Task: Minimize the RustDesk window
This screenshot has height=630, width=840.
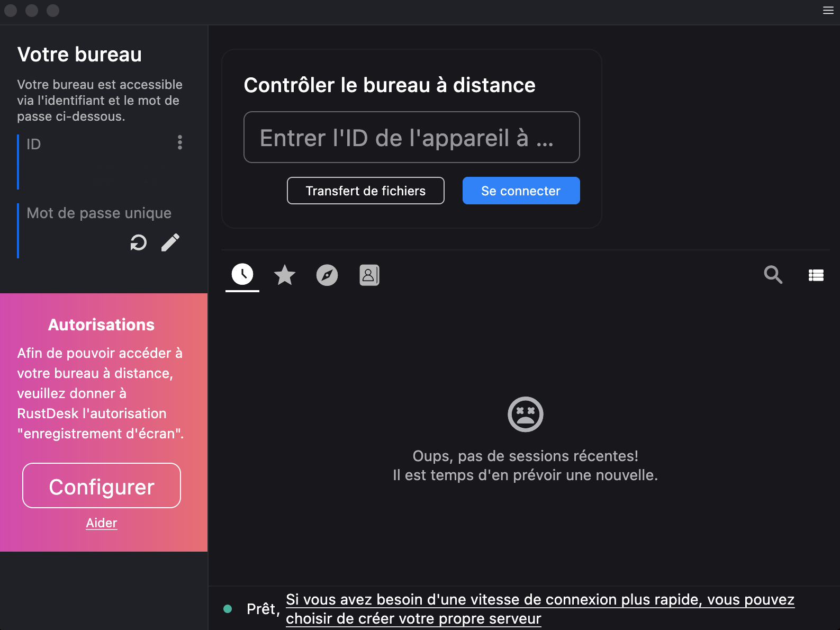Action: [x=32, y=11]
